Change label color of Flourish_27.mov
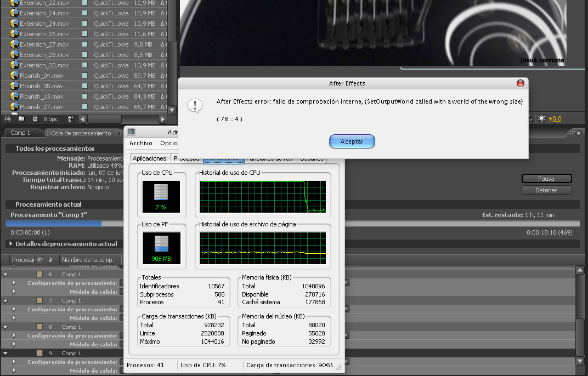 click(x=85, y=107)
